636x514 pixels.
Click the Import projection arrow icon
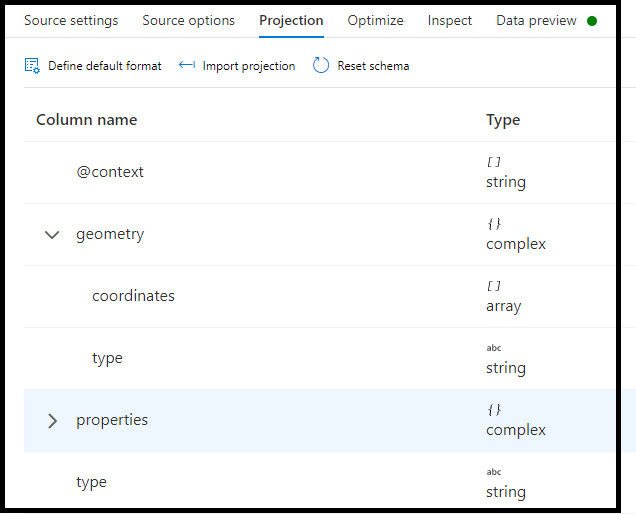click(187, 66)
